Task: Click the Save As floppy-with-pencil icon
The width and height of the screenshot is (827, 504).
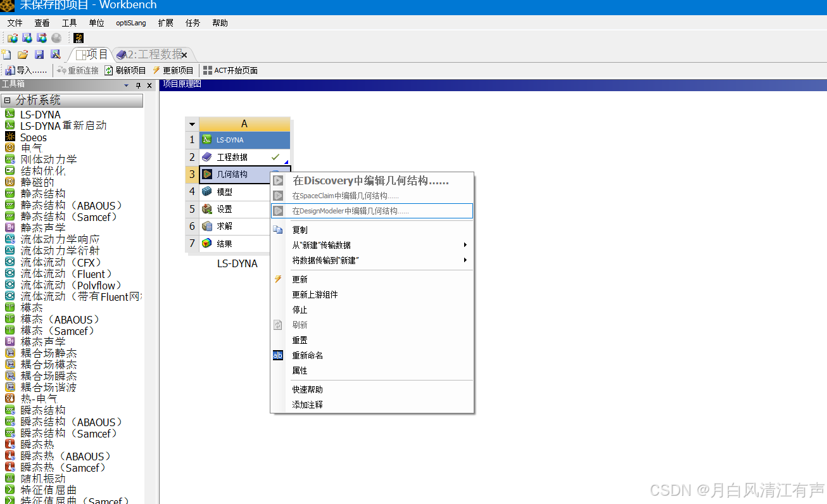Action: pyautogui.click(x=56, y=54)
